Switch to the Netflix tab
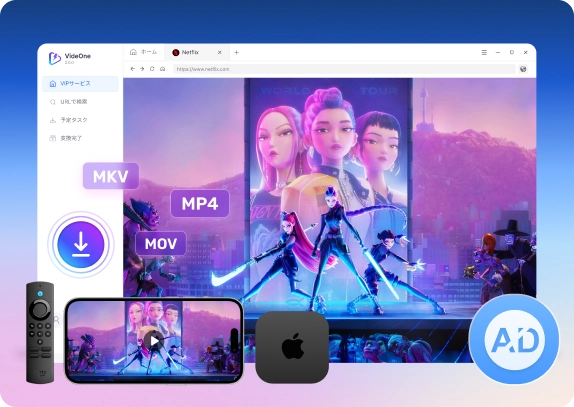Screen dimensions: 574x407 pos(197,53)
